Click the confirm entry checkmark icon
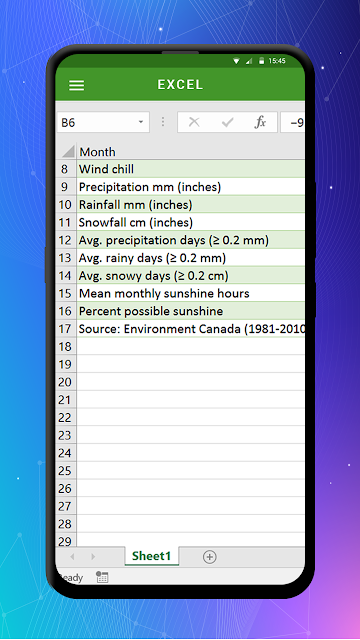Viewport: 360px width, 640px height. [227, 122]
